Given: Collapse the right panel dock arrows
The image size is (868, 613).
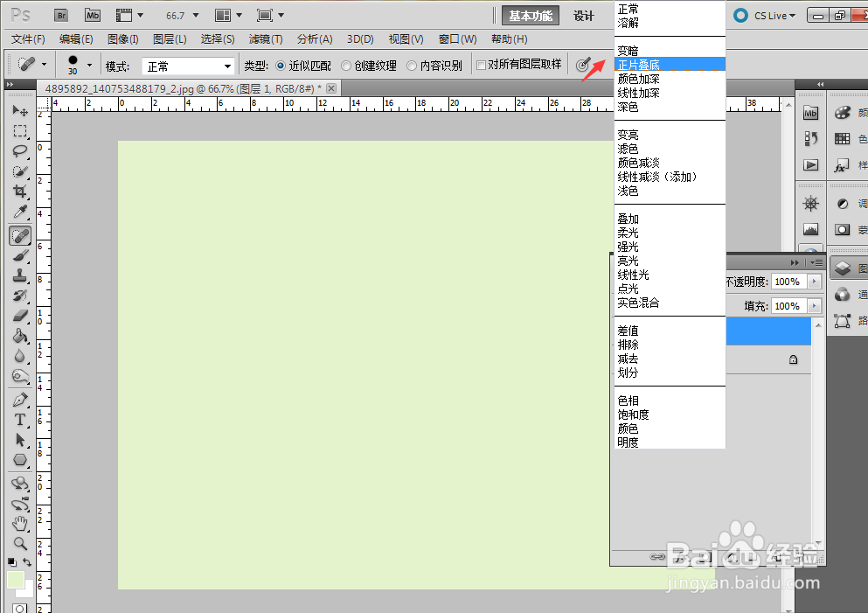Looking at the screenshot, I should point(821,84).
